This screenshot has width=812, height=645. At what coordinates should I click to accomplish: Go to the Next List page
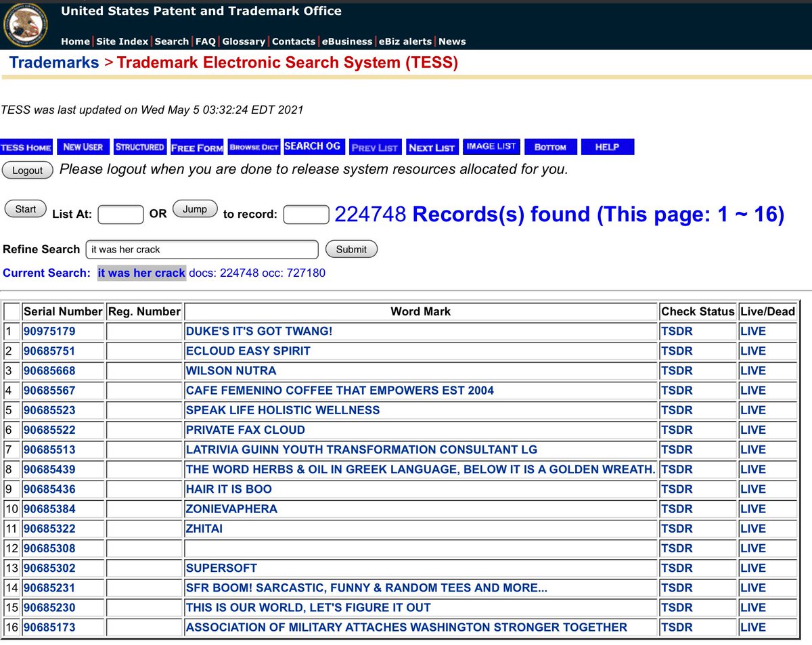432,148
